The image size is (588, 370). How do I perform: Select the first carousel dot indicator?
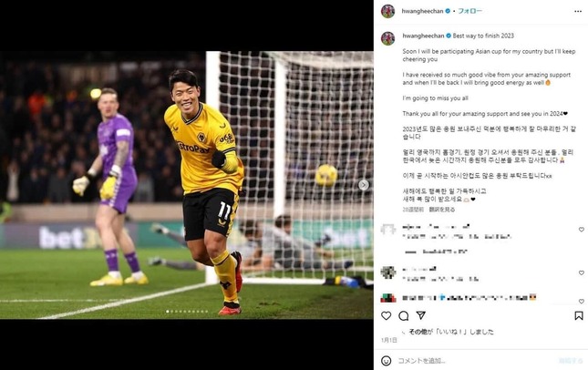pyautogui.click(x=167, y=312)
